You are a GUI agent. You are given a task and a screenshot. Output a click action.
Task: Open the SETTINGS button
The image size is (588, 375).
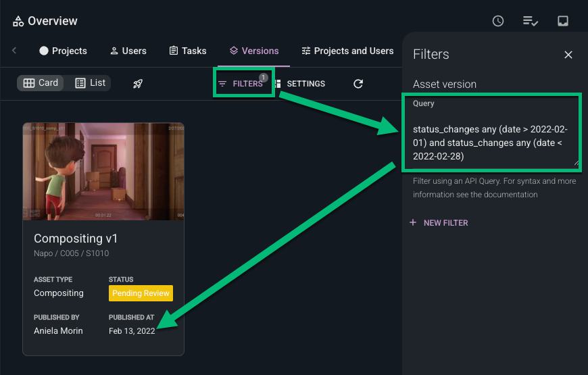click(301, 84)
